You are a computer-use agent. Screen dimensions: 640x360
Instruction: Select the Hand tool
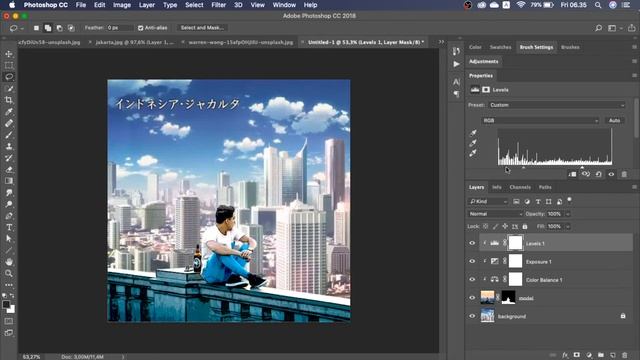[9, 262]
